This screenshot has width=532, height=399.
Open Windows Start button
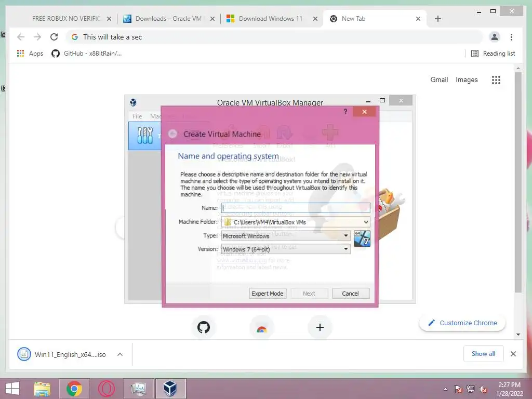[12, 389]
